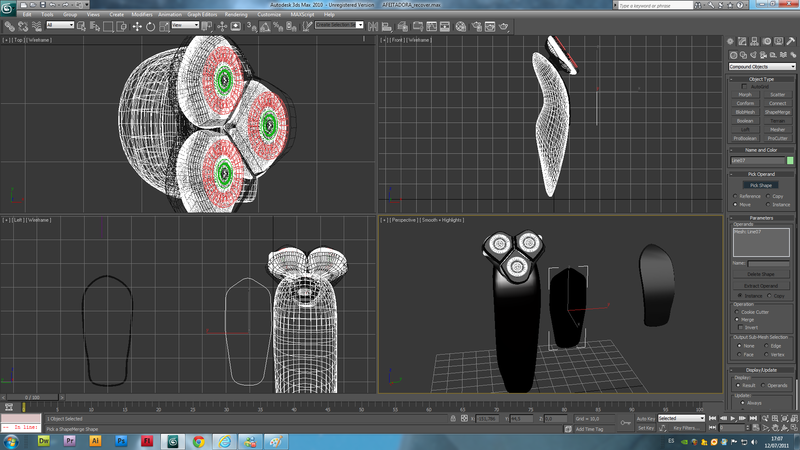Collapse the Display/Update rollout
800x450 pixels.
(x=761, y=370)
